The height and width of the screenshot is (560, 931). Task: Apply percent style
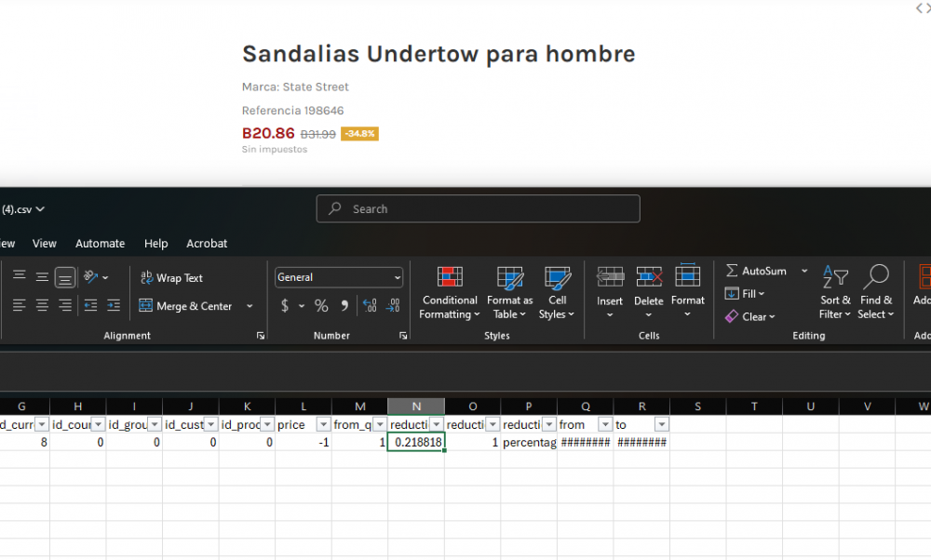(x=321, y=305)
